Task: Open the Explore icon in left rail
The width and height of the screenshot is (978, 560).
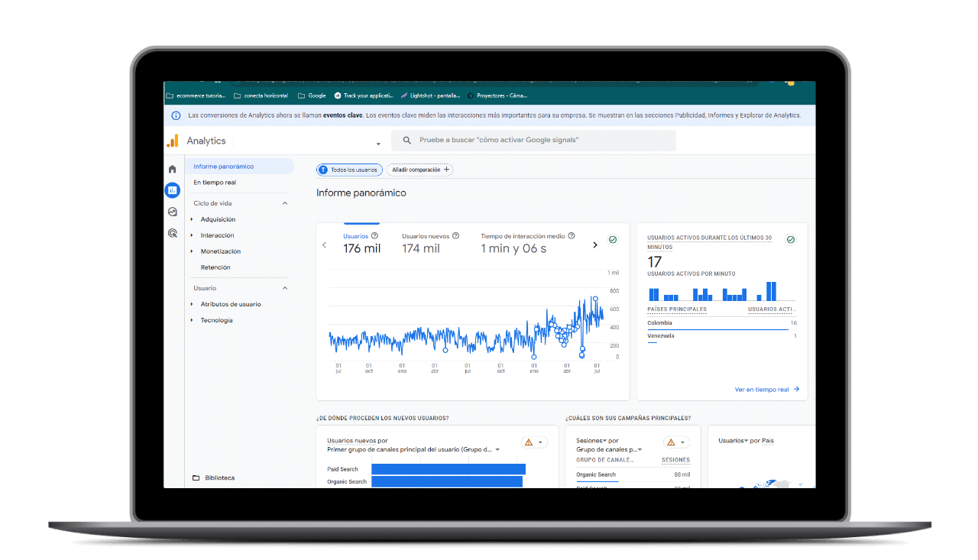Action: [x=172, y=212]
